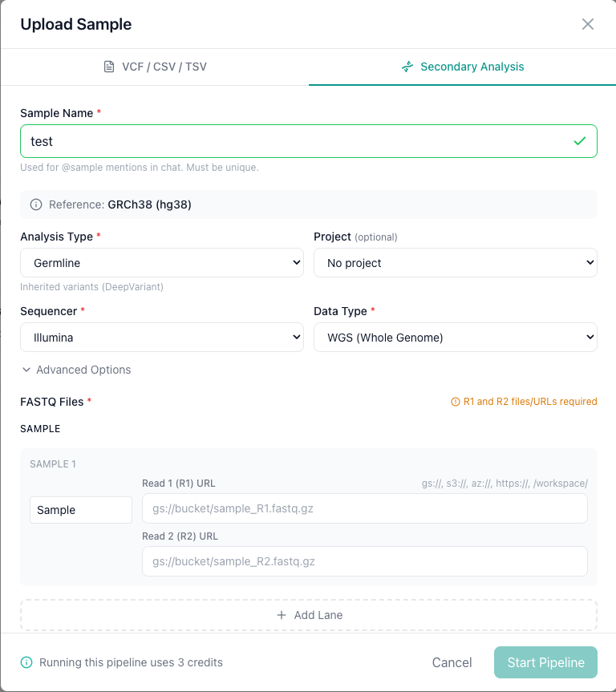Switch to the VCF / CSV / TSV tab
This screenshot has width=616, height=692.
(155, 67)
